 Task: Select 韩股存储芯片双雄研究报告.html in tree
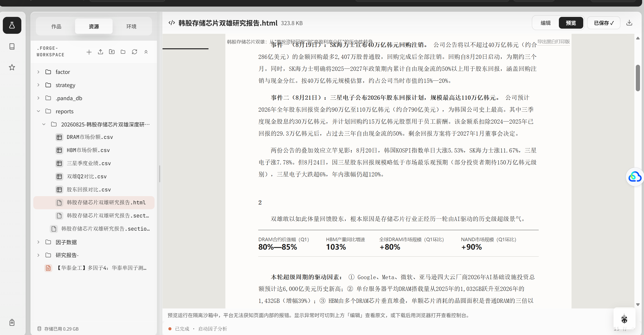coord(94,202)
